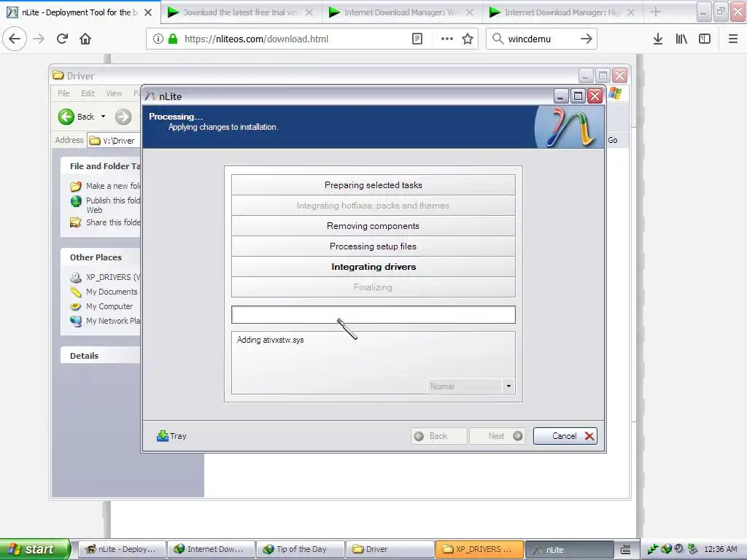Image resolution: width=747 pixels, height=560 pixels.
Task: Open XP_DRIVERS under Other Places
Action: click(x=106, y=277)
